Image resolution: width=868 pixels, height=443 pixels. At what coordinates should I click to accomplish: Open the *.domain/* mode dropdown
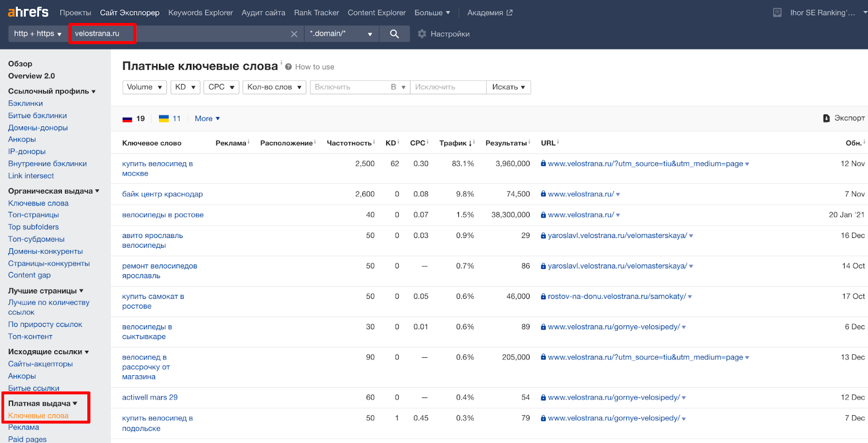coord(341,34)
